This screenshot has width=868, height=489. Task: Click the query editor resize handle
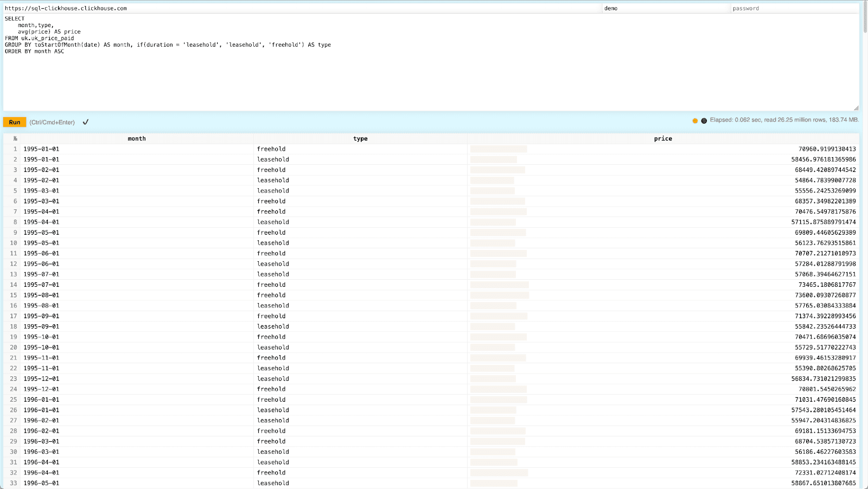coord(856,108)
